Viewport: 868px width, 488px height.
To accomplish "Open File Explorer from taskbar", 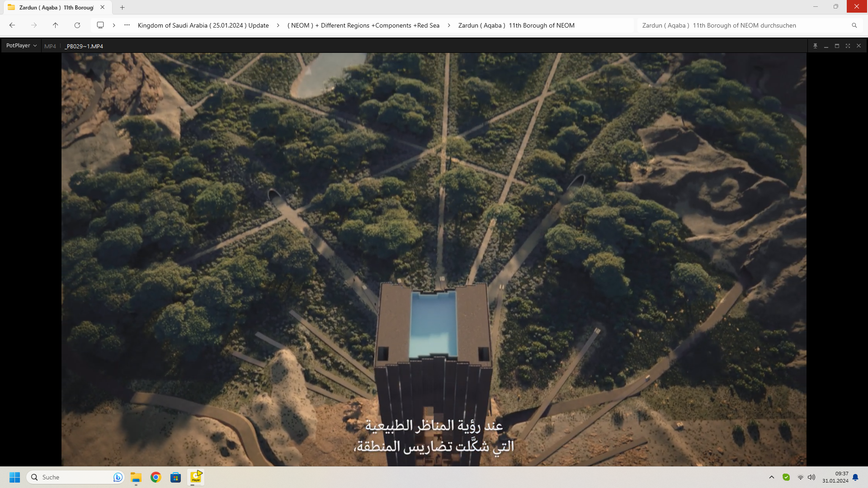I will pos(136,477).
